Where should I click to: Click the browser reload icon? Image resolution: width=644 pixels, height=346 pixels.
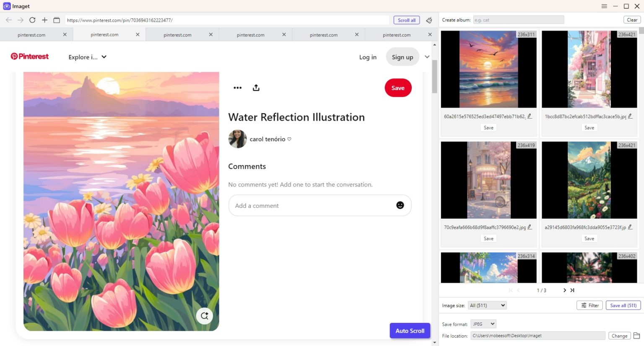[x=32, y=20]
